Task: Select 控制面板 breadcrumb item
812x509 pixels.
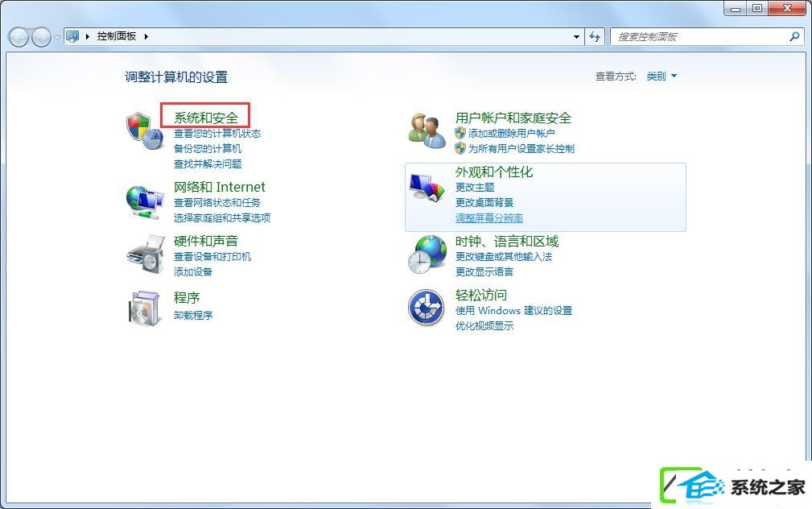Action: pos(117,36)
